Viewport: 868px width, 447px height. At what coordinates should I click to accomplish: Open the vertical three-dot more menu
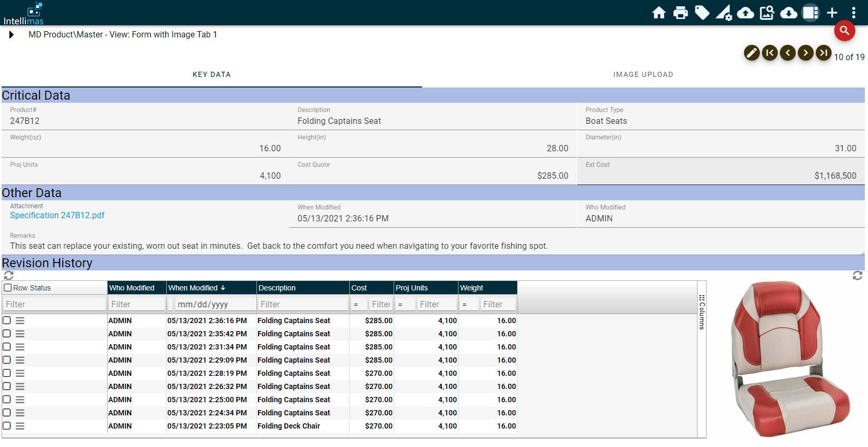pos(854,13)
